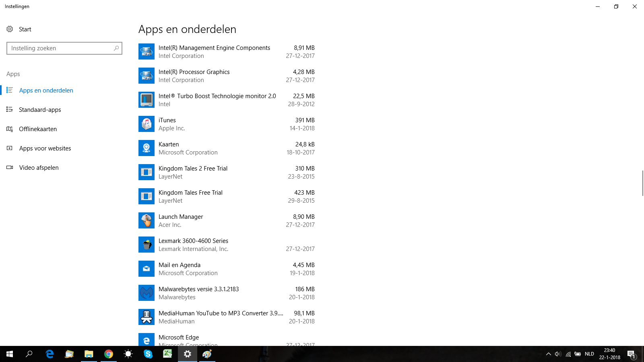The height and width of the screenshot is (362, 644).
Task: Open Excel from the taskbar
Action: coord(168,354)
